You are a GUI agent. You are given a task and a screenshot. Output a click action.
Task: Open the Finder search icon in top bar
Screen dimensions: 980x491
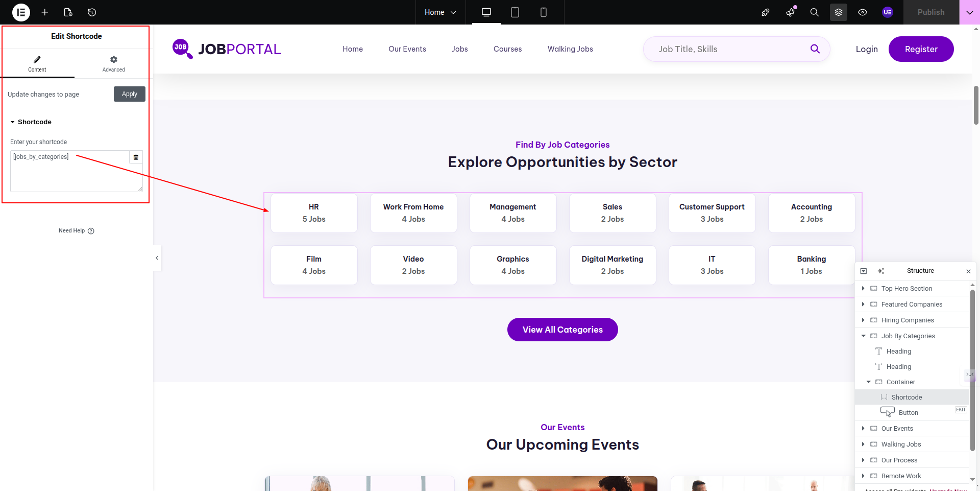(x=814, y=12)
